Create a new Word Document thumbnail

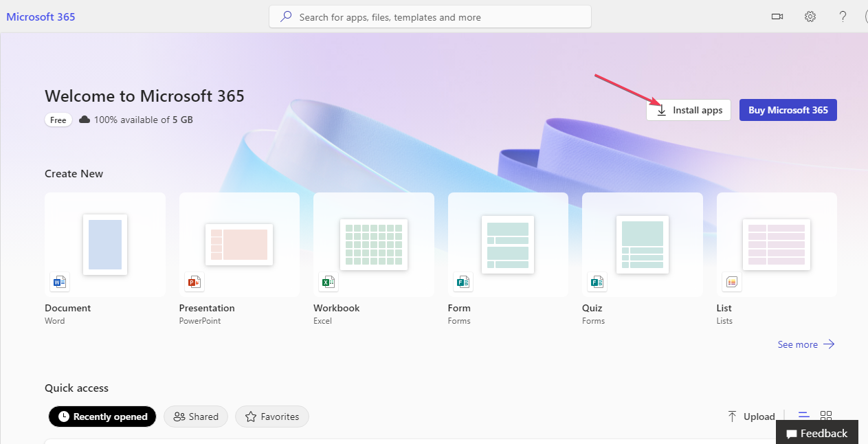pos(105,244)
